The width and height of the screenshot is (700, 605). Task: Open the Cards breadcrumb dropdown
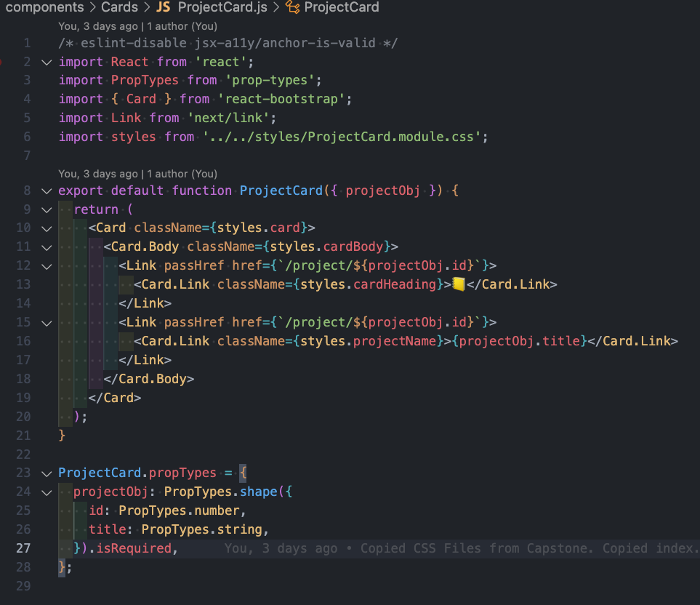[118, 8]
